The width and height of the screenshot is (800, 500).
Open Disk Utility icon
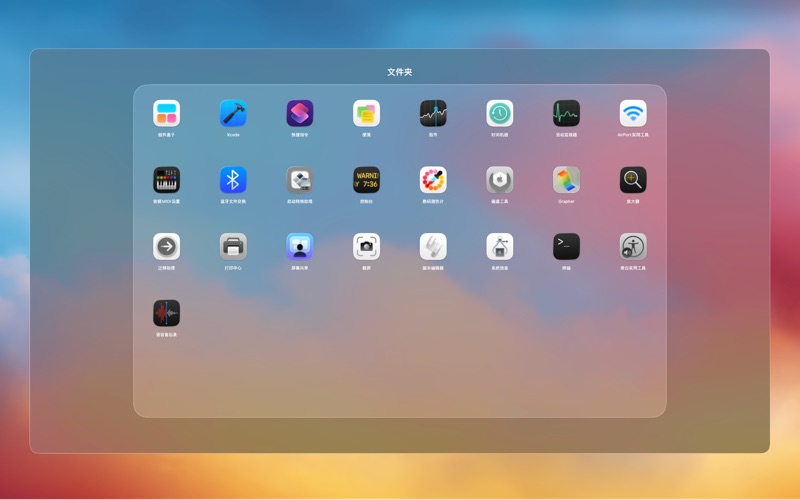tap(499, 180)
